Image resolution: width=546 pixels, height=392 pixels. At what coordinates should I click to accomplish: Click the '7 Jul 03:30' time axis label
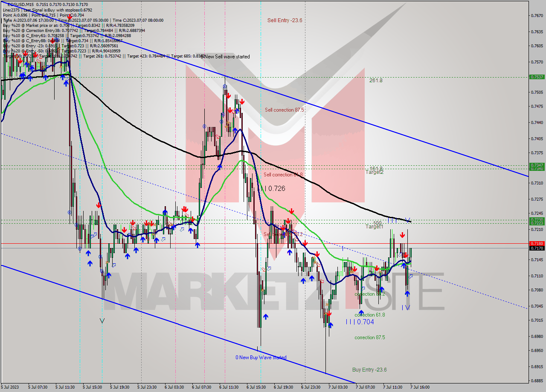[x=338, y=387]
